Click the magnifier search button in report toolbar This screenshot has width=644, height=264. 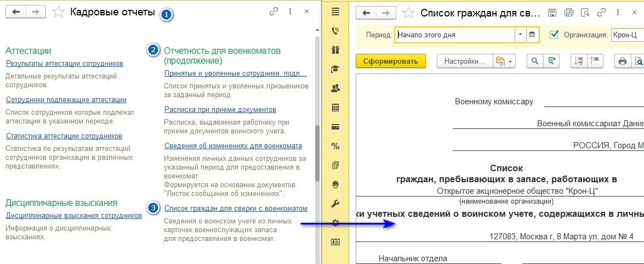click(x=535, y=61)
